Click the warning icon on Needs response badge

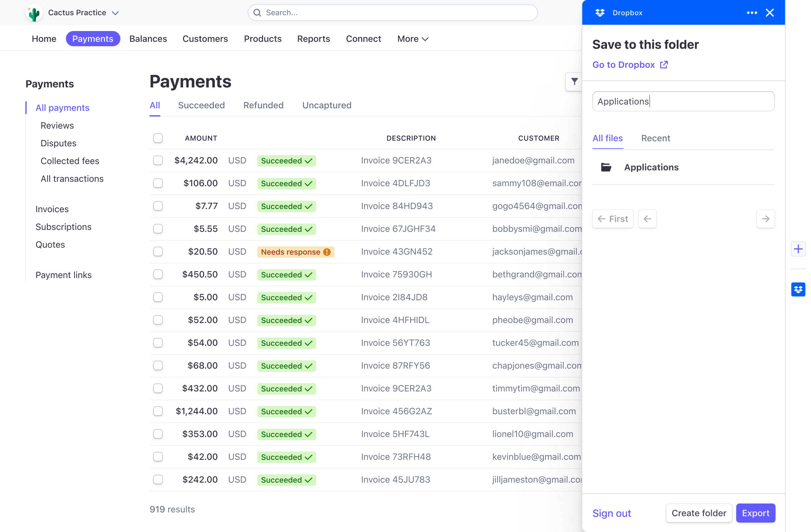click(326, 252)
